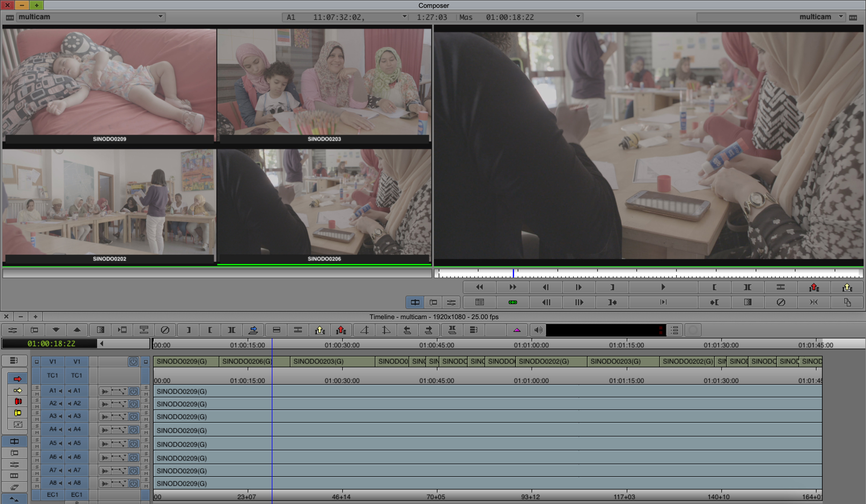Click the Remove Effect icon in the timeline toolbar
The height and width of the screenshot is (504, 866).
coord(165,330)
